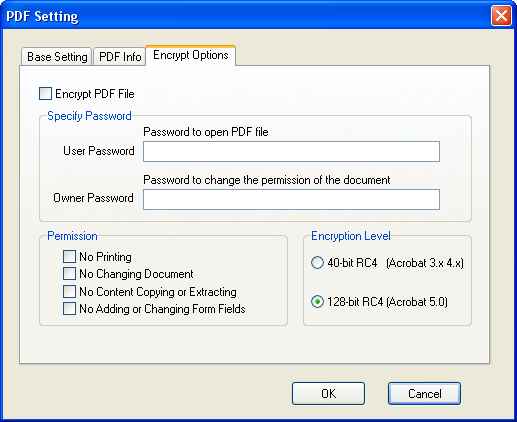Image resolution: width=517 pixels, height=422 pixels.
Task: Select 40-bit RC4 encryption radio button
Action: pyautogui.click(x=317, y=263)
